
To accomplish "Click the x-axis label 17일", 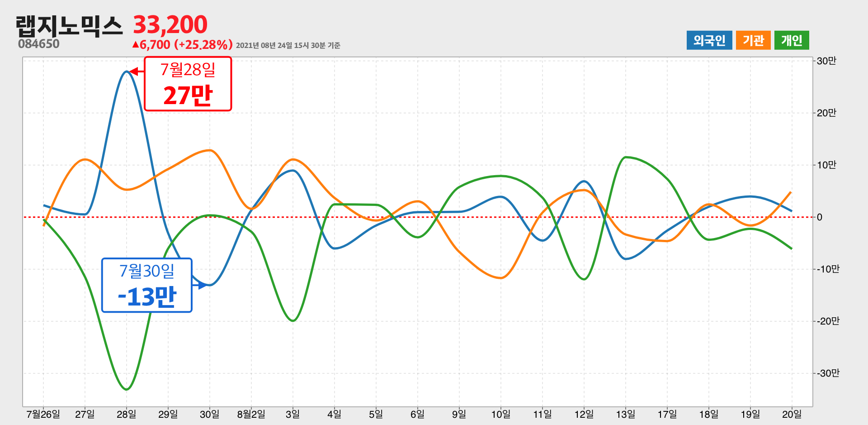I will [667, 414].
